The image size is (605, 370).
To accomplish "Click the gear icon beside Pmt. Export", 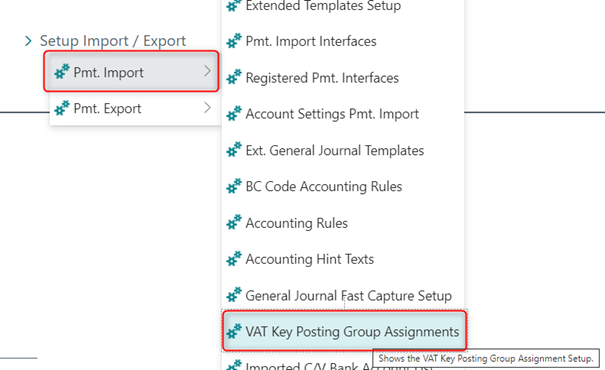I will tap(62, 108).
